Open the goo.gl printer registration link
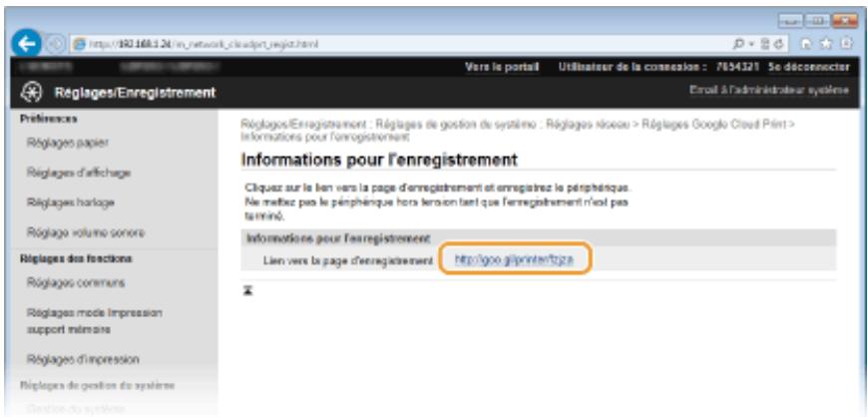Screen dimensions: 868x417 point(514,260)
